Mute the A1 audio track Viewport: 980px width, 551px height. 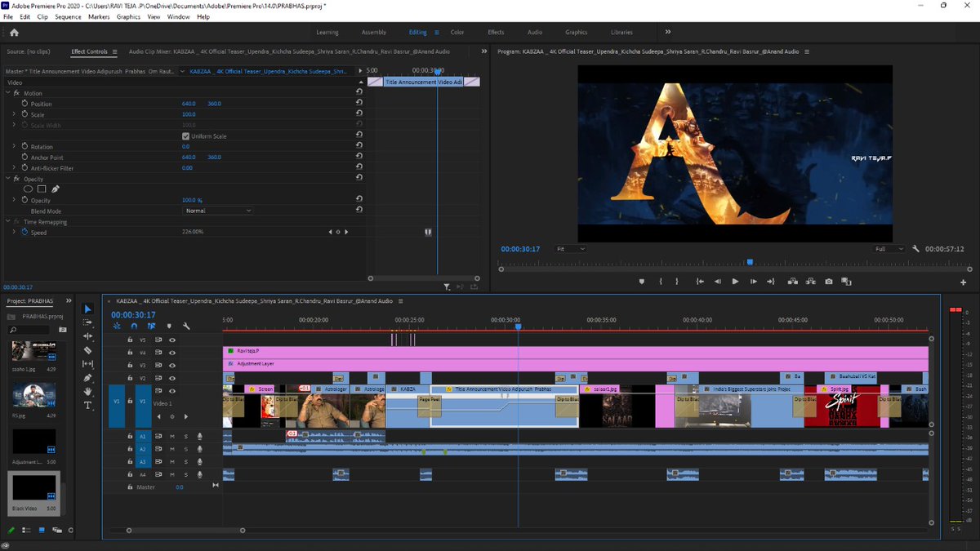tap(171, 437)
